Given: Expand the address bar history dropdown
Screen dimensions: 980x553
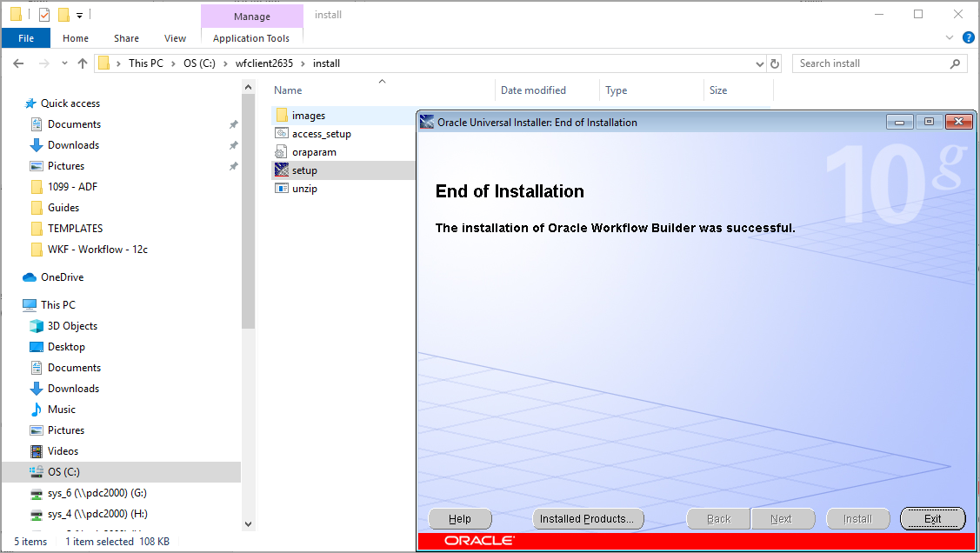Looking at the screenshot, I should click(759, 63).
